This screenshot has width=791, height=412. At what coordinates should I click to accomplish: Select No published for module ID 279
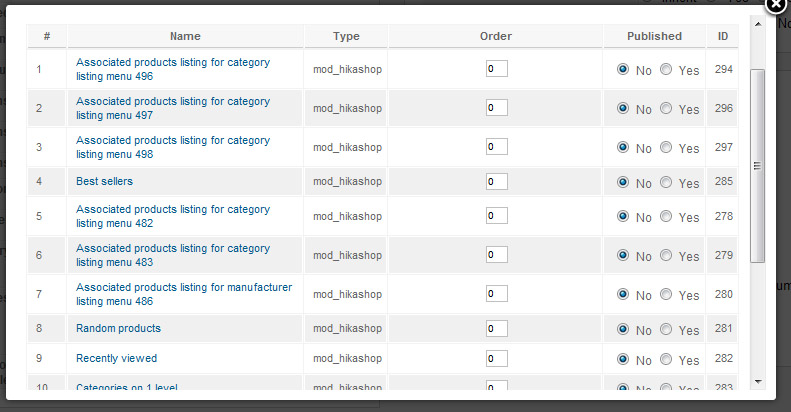tap(623, 255)
